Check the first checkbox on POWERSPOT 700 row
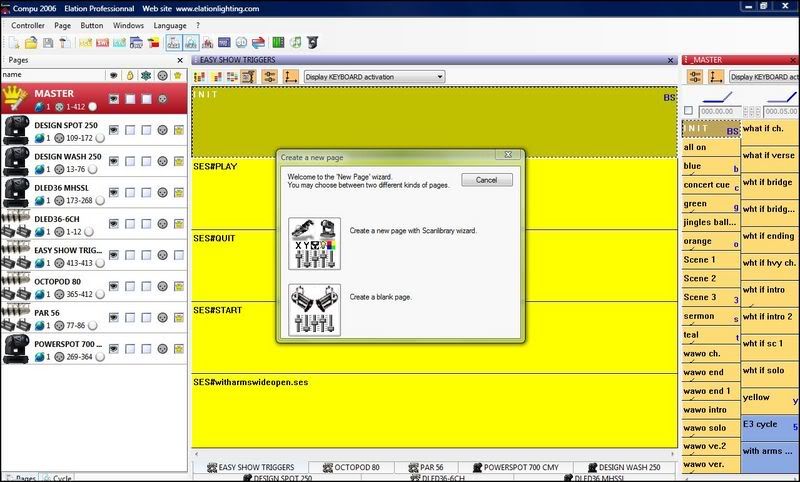This screenshot has width=800, height=482. [130, 349]
